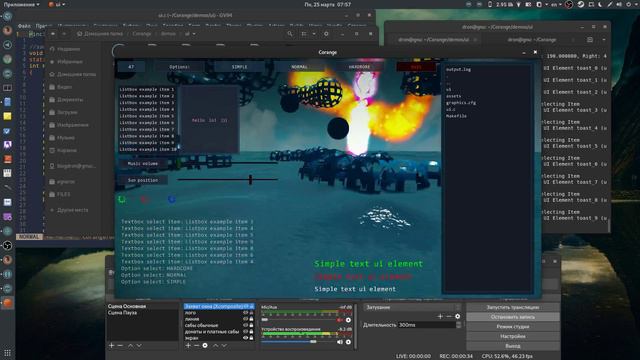Move scene up with scenes panel arrow
Screen dimensions: 640x360
[x=130, y=345]
